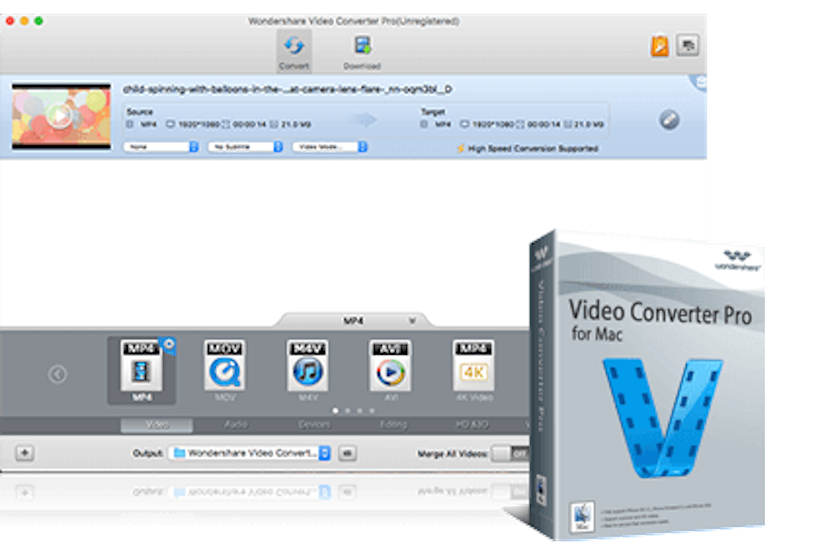
Task: Jump to first format page dot
Action: [x=335, y=411]
